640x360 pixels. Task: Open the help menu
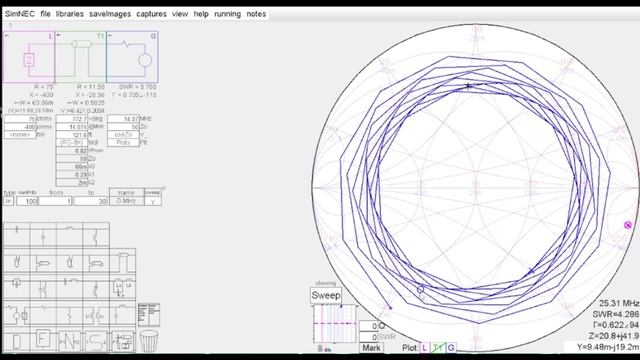coord(201,14)
